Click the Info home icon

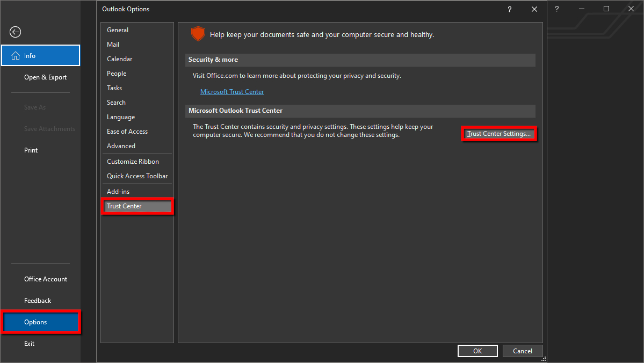[16, 55]
